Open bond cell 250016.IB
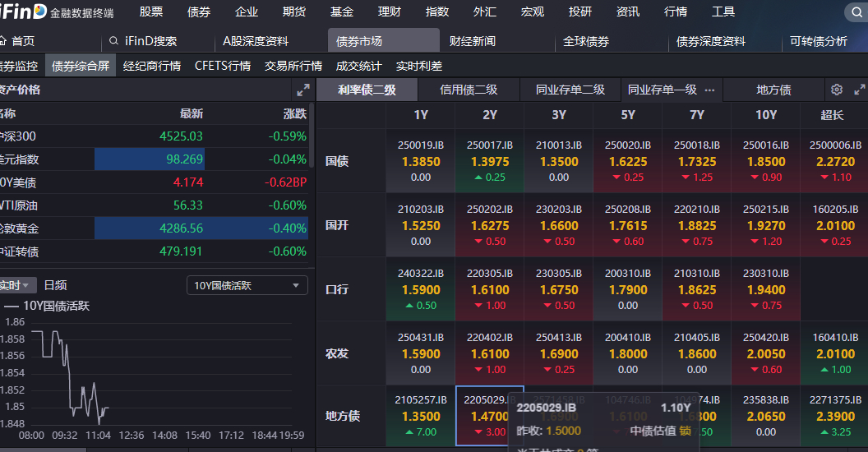The height and width of the screenshot is (452, 868). point(765,161)
